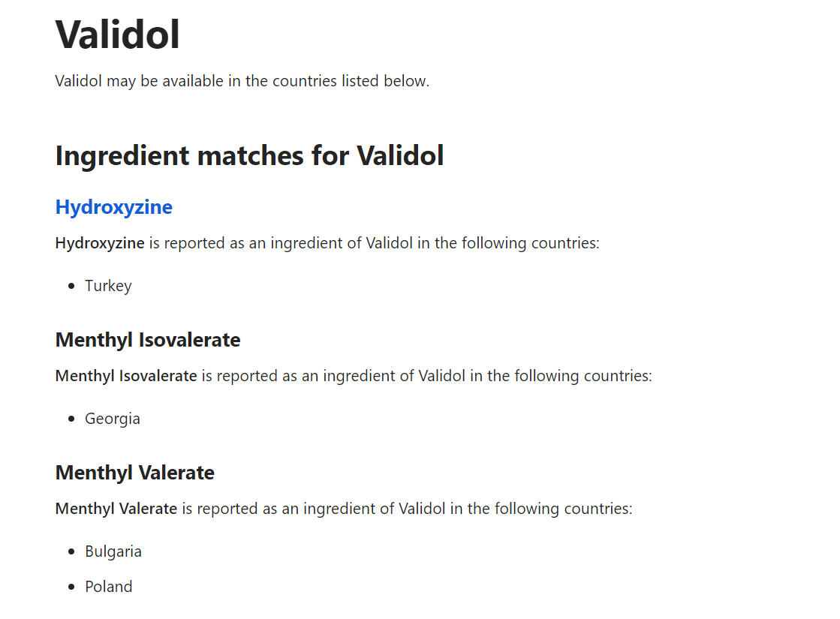Open the Hydroxyzine ingredient link

pos(113,207)
